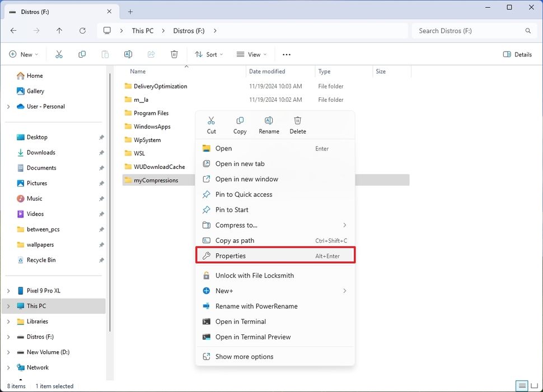Click the Delete icon in the context menu

[297, 124]
